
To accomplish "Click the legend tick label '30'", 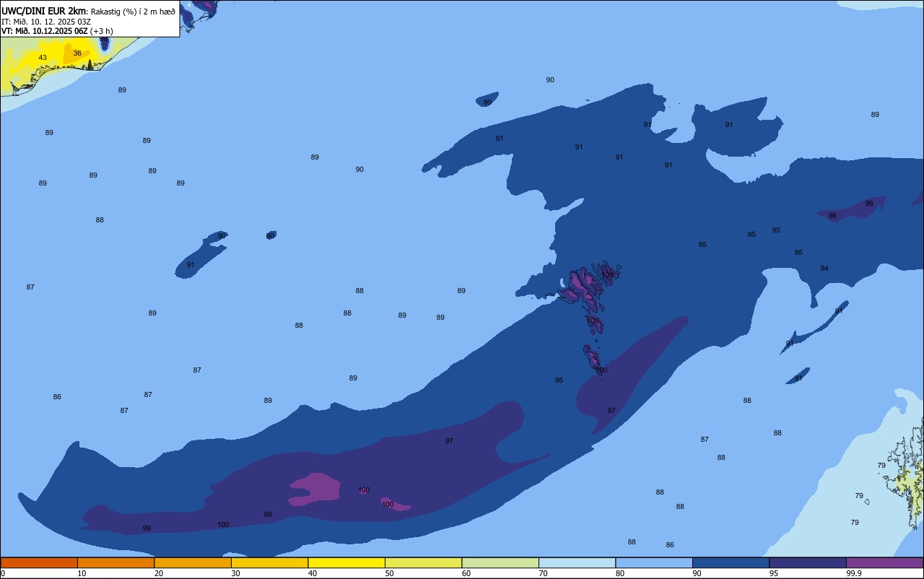I will click(235, 573).
